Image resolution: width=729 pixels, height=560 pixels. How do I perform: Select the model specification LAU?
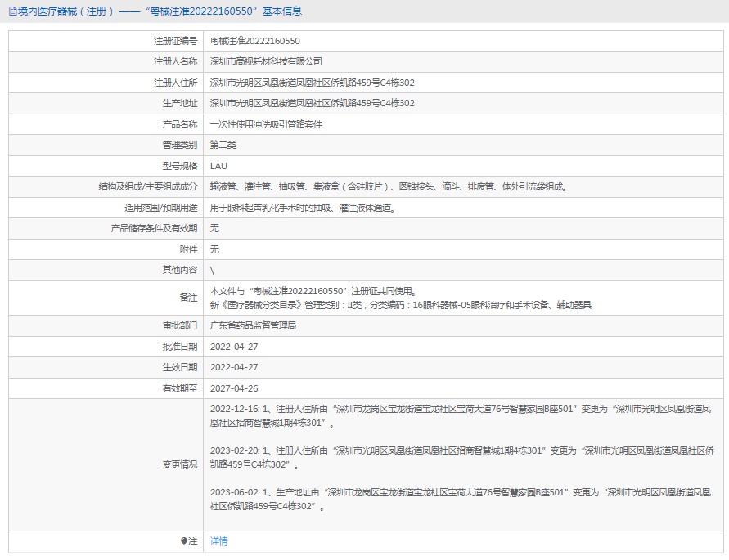218,166
